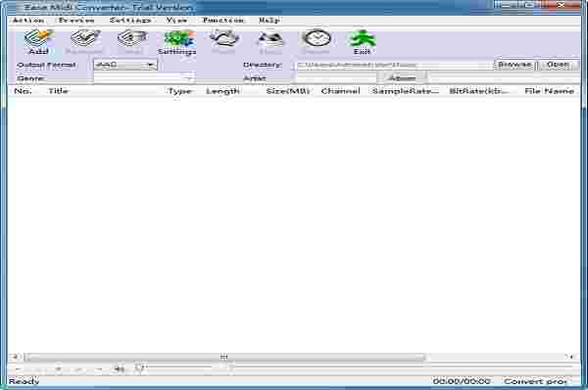Open the Action menu
Image resolution: width=588 pixels, height=390 pixels.
tap(28, 21)
